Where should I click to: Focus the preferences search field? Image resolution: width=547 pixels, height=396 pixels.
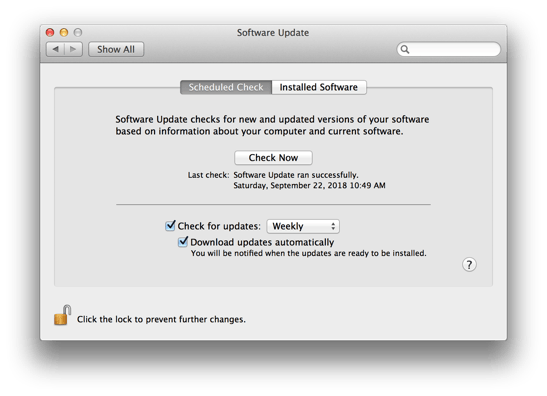(449, 49)
